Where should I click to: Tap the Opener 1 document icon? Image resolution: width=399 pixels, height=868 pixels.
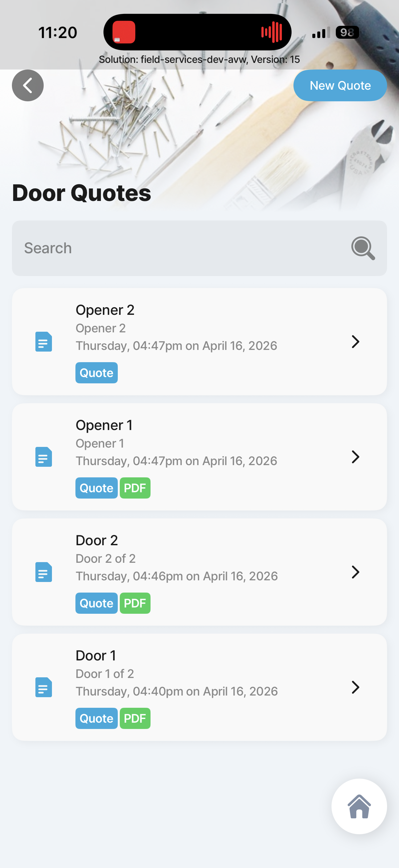pyautogui.click(x=44, y=457)
